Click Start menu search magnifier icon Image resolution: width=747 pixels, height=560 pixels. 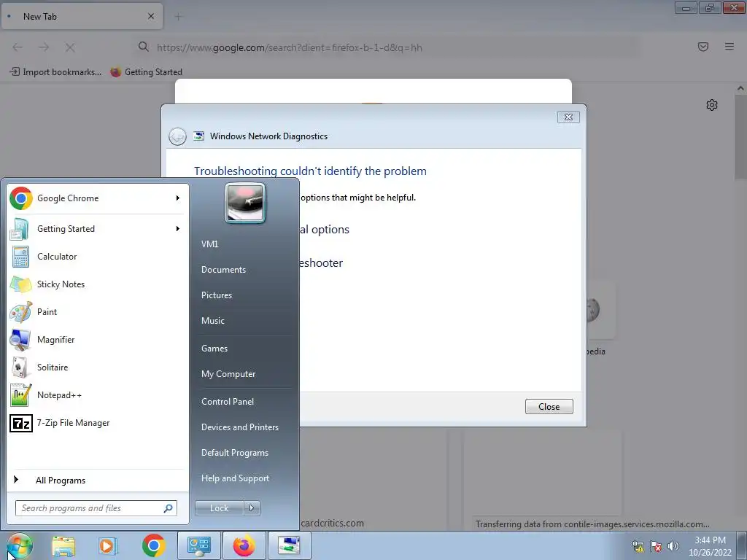pos(169,508)
